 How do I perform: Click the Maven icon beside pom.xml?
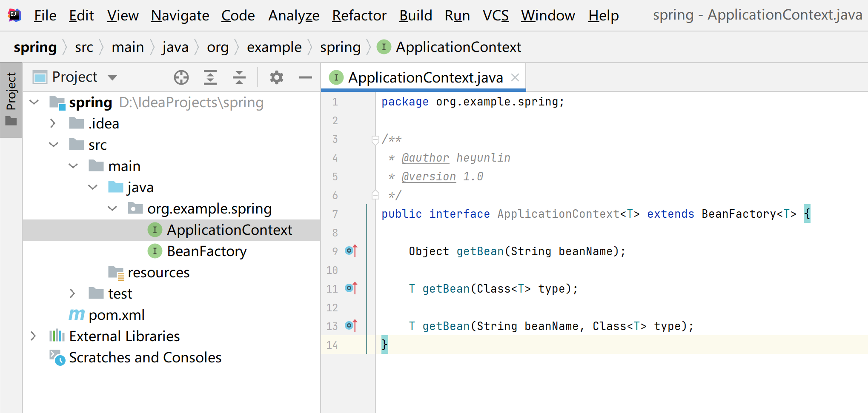76,315
